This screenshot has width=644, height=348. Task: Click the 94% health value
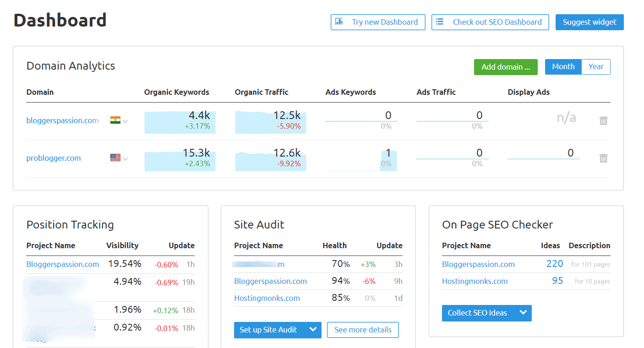coord(341,281)
